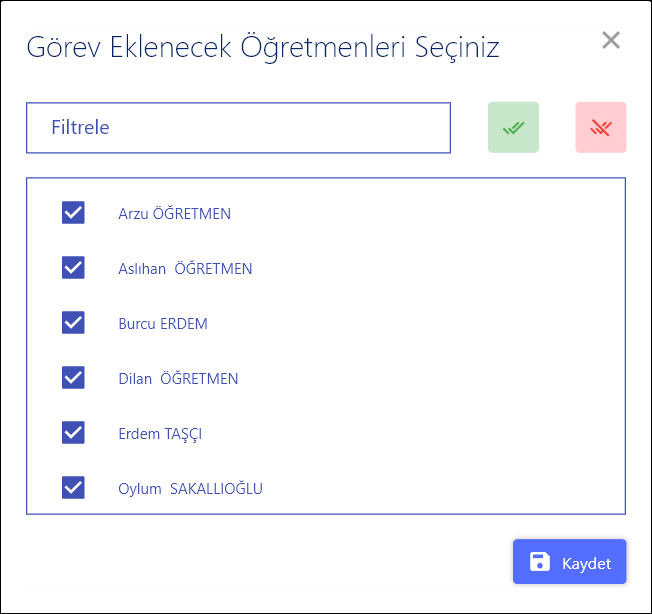The height and width of the screenshot is (614, 652).
Task: Click the Arzu ÖĞRETMEN name label
Action: coord(174,214)
